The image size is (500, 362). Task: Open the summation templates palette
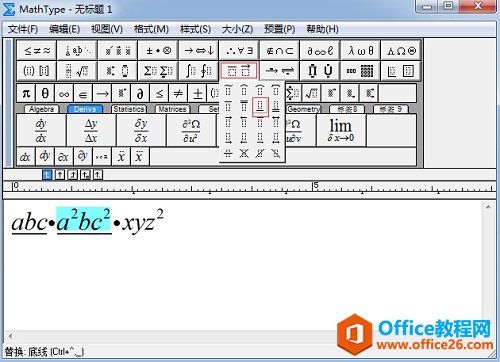point(158,71)
